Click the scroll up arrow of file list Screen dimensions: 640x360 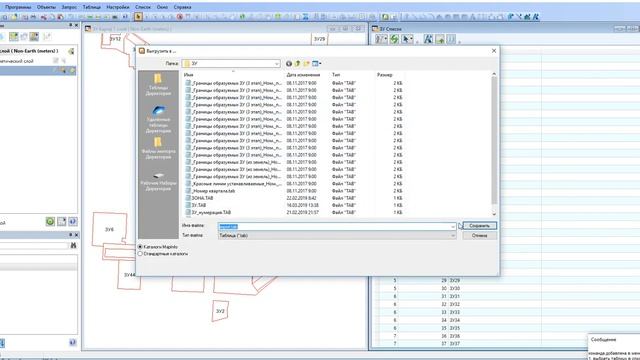[494, 74]
